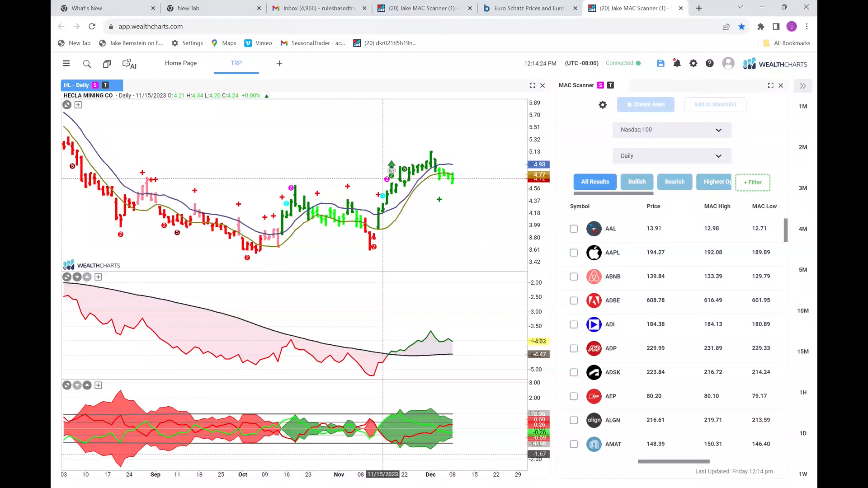The width and height of the screenshot is (868, 488).
Task: Hide the bottom pane indicator
Action: point(67,385)
